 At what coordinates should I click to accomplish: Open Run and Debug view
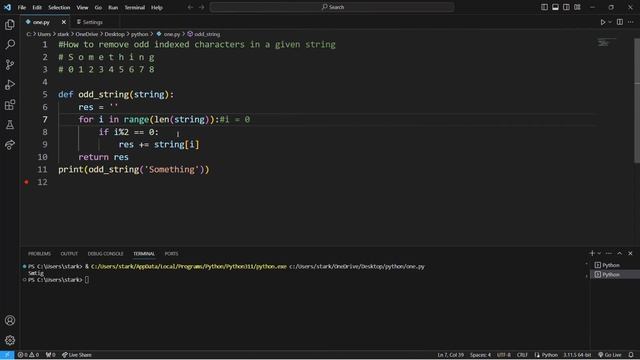10,84
